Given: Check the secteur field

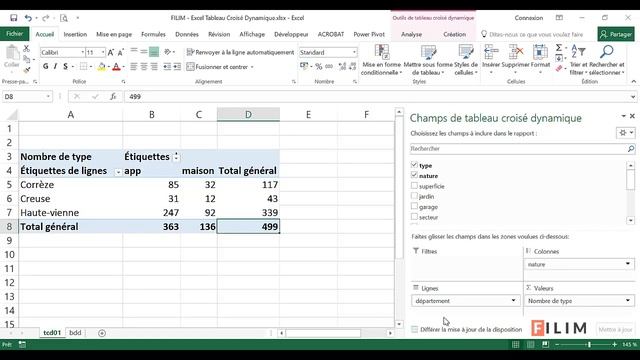Looking at the screenshot, I should (414, 217).
